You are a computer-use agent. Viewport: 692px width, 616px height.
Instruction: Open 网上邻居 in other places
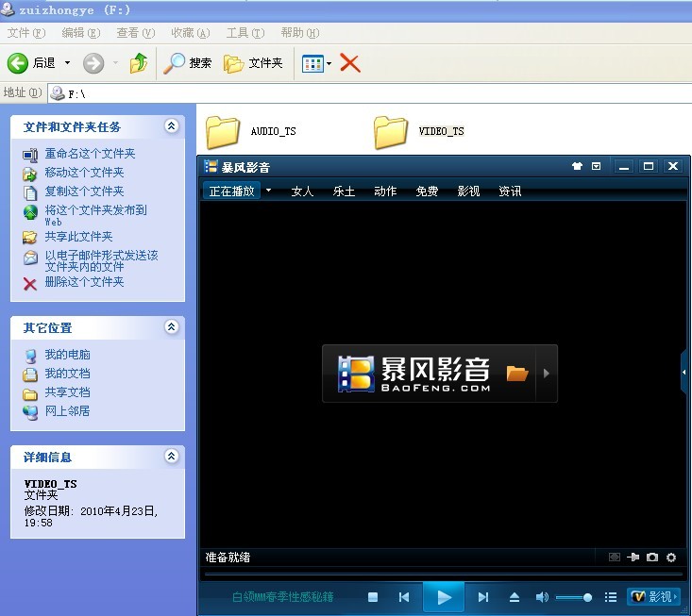[67, 411]
